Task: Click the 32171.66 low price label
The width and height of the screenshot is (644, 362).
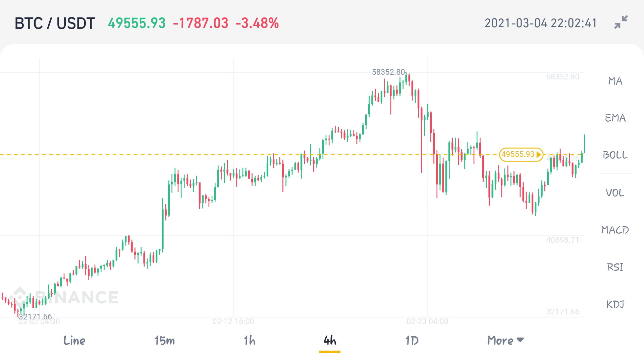Action: pos(35,317)
